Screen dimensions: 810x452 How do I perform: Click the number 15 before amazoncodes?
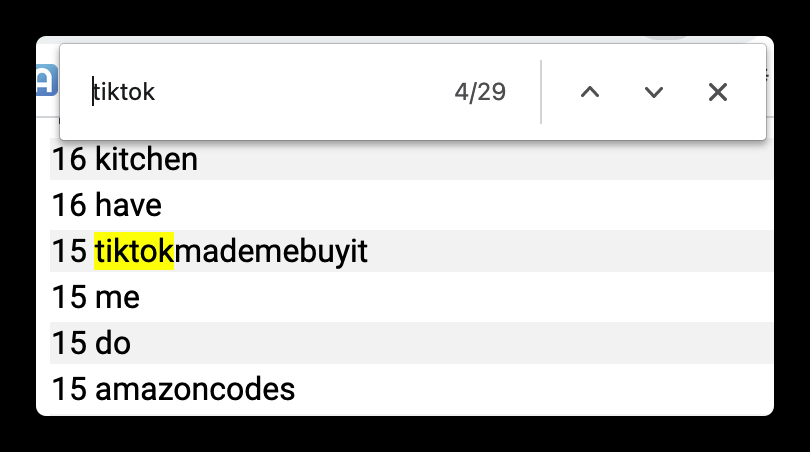(x=69, y=389)
